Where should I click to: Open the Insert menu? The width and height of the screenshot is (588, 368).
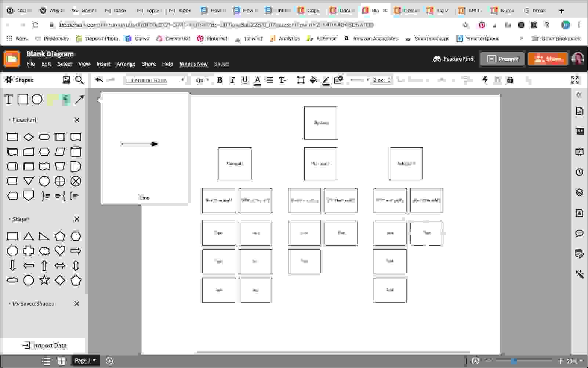coord(103,64)
